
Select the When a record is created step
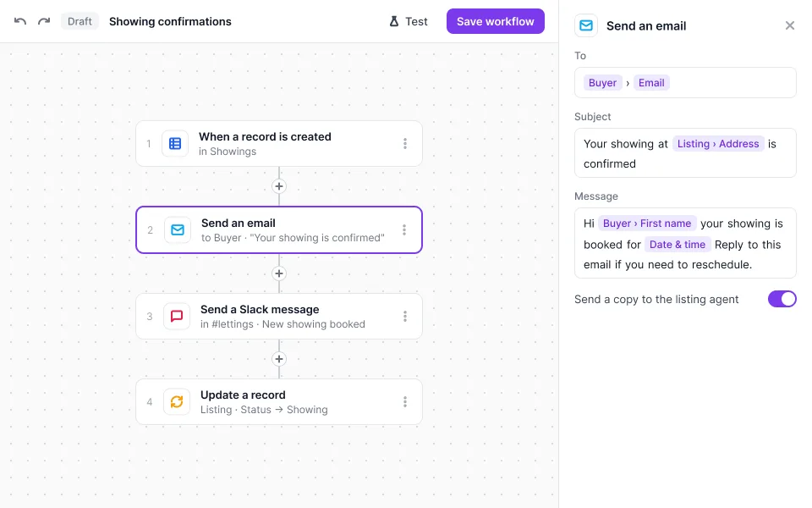tap(279, 144)
